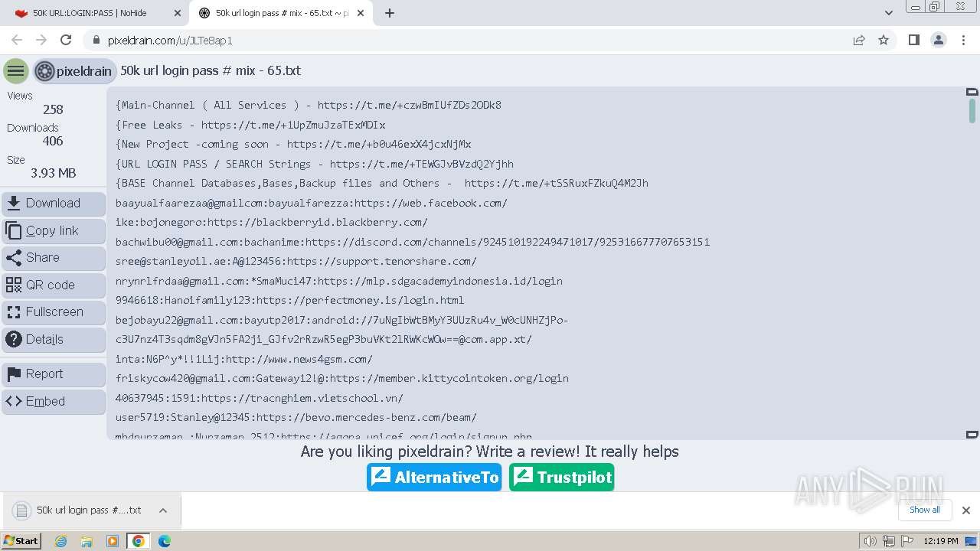Screen dimensions: 980x551
Task: Click the BASE Channel Databases line
Action: [382, 184]
